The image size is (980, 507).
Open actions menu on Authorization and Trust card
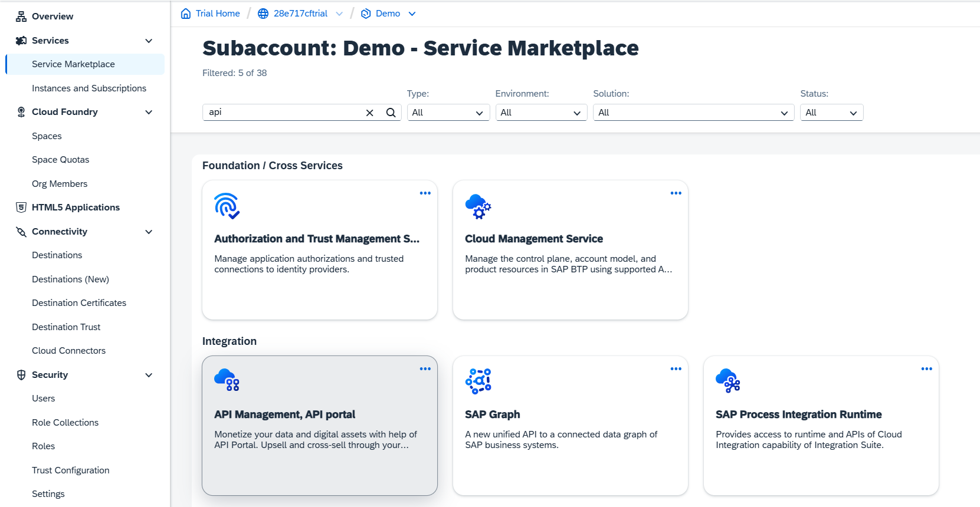pos(425,193)
